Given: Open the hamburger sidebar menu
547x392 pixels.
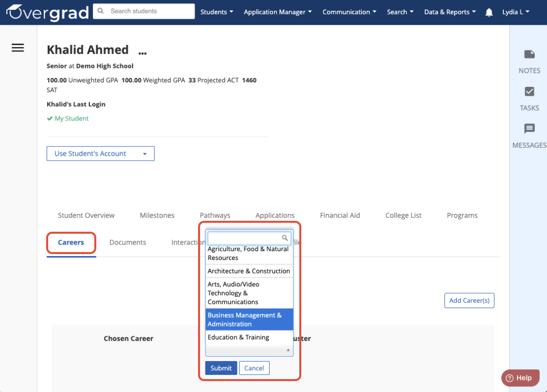Looking at the screenshot, I should point(18,48).
